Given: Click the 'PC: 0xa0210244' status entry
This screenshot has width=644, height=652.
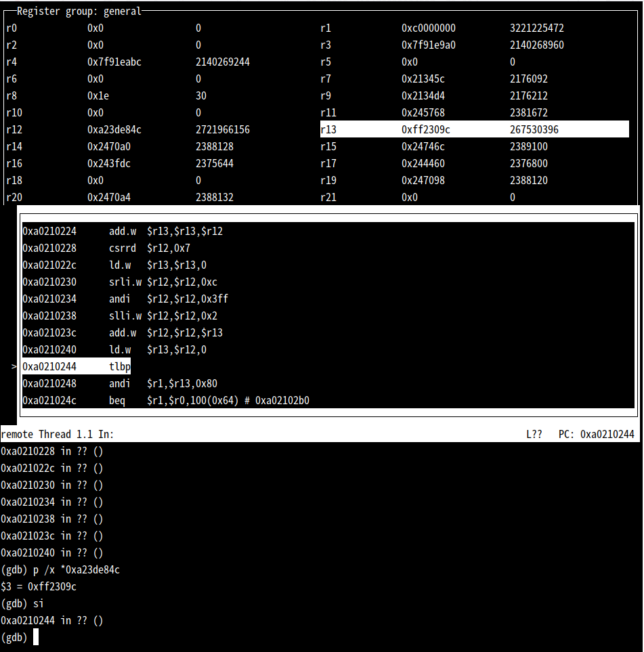Looking at the screenshot, I should (596, 434).
